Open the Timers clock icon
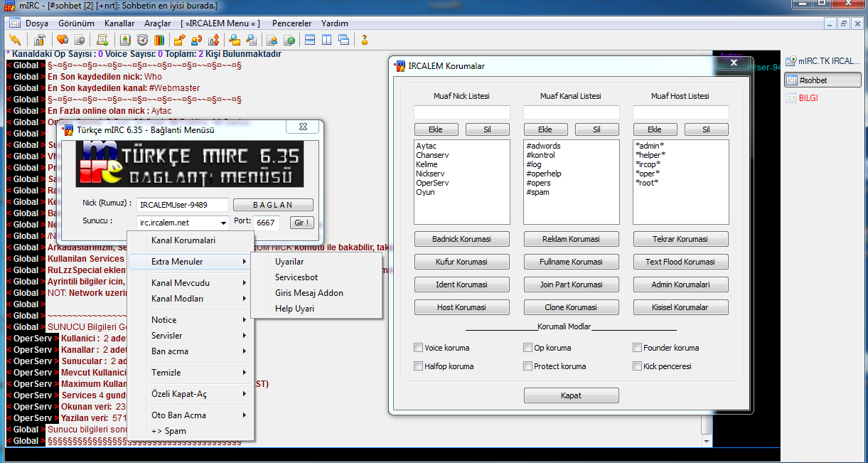This screenshot has height=463, width=868. (x=142, y=40)
